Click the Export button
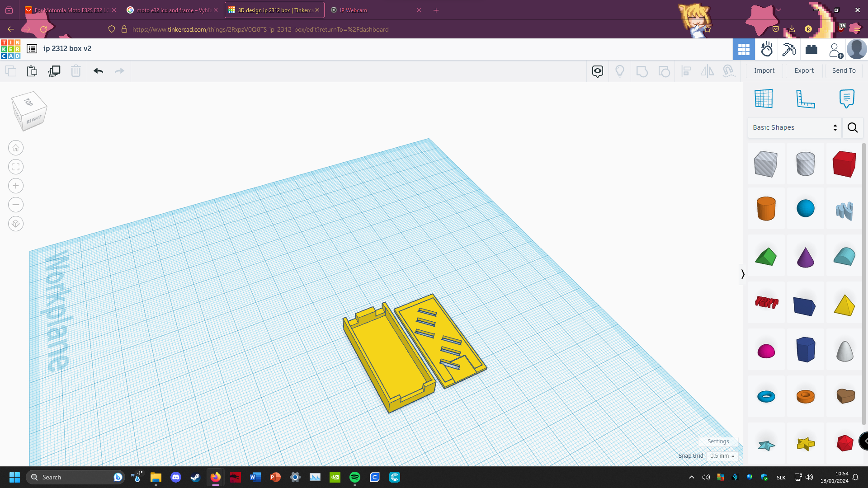The width and height of the screenshot is (868, 488). click(x=804, y=70)
